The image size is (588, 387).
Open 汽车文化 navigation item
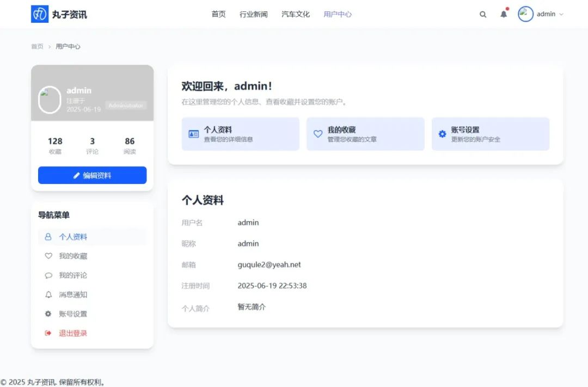pyautogui.click(x=296, y=14)
